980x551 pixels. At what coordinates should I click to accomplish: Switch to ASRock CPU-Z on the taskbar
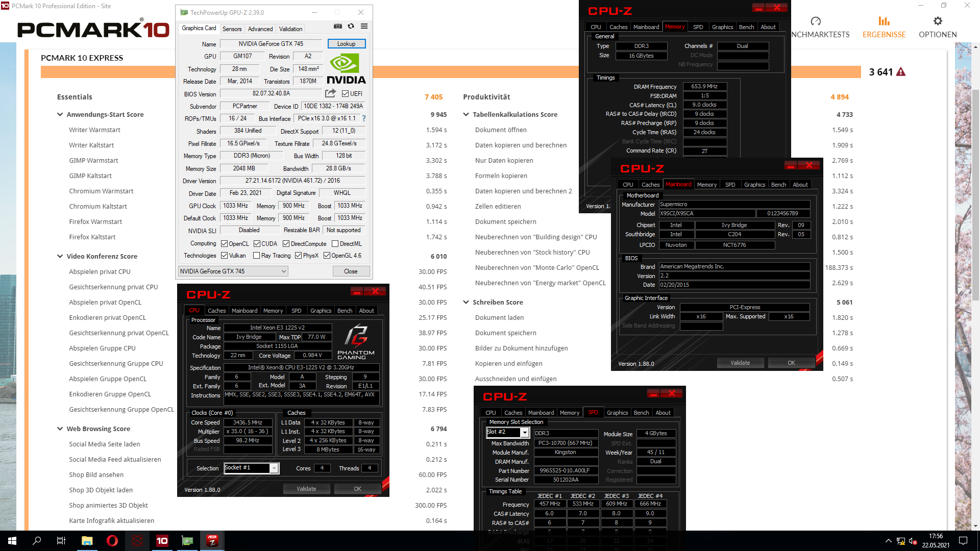[212, 541]
